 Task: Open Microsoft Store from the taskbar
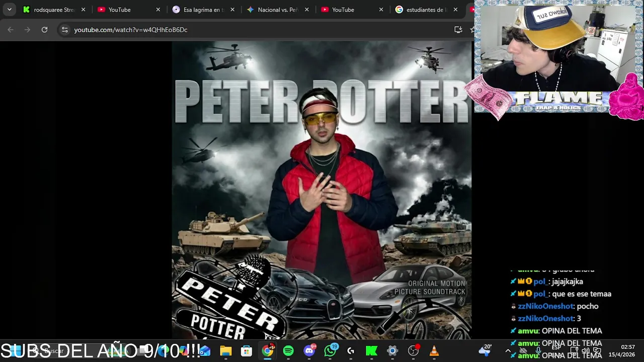click(247, 351)
